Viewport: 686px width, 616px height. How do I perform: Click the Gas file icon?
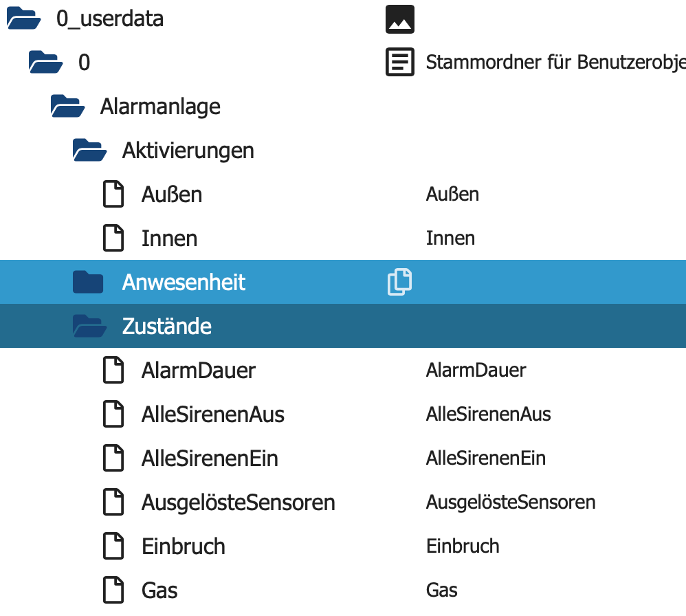(x=113, y=590)
